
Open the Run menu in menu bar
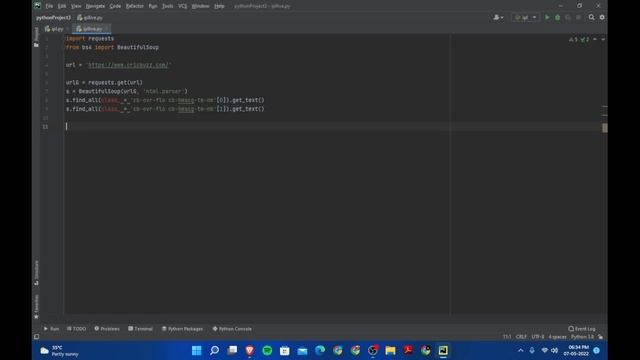click(153, 6)
